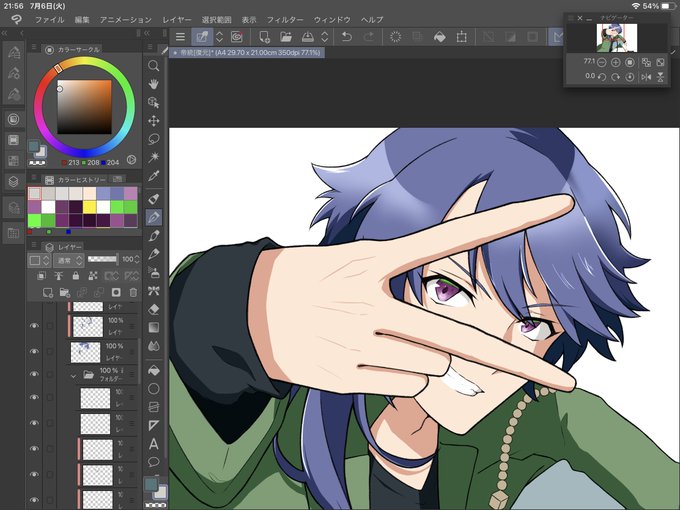Select the Figure ellipse tool
The image size is (680, 510).
[154, 389]
